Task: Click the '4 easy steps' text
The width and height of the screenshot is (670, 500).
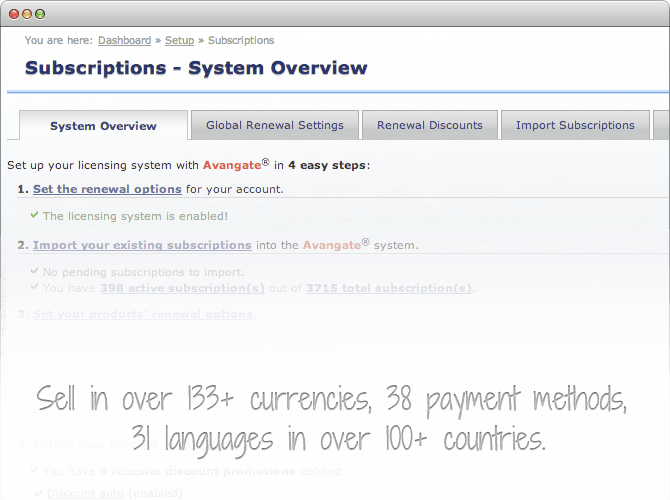Action: coord(327,165)
